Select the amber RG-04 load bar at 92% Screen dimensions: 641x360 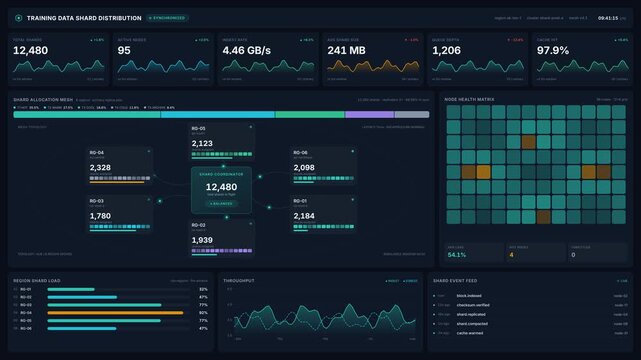tap(115, 313)
